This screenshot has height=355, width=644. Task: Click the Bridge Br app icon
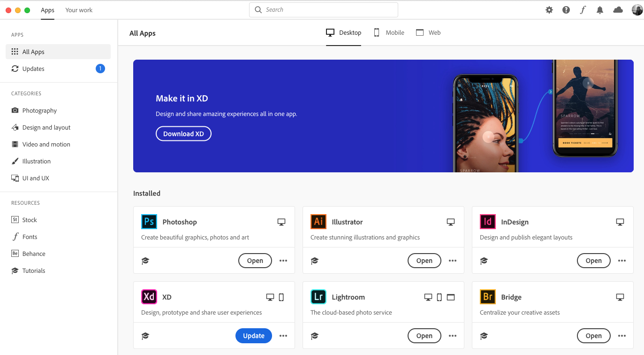point(488,297)
